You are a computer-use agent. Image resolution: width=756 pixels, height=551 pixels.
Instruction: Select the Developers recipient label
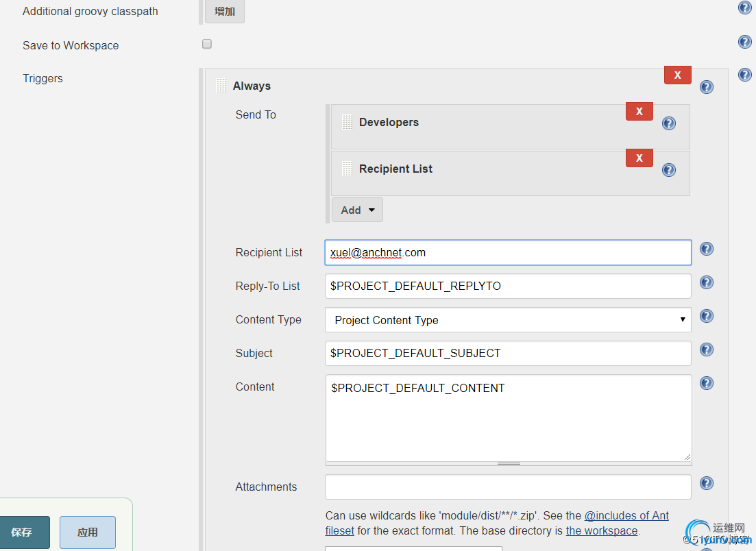(389, 123)
